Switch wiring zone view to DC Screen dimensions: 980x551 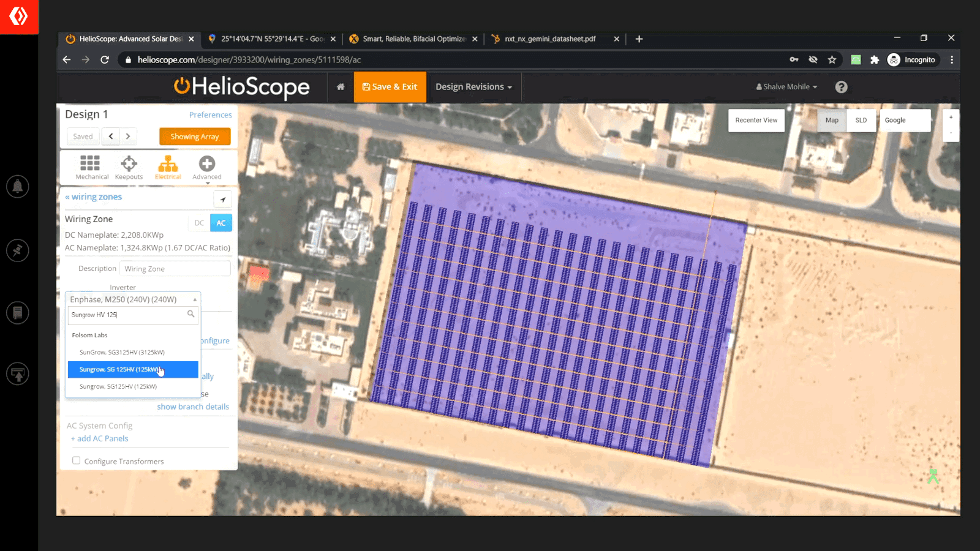(x=199, y=223)
